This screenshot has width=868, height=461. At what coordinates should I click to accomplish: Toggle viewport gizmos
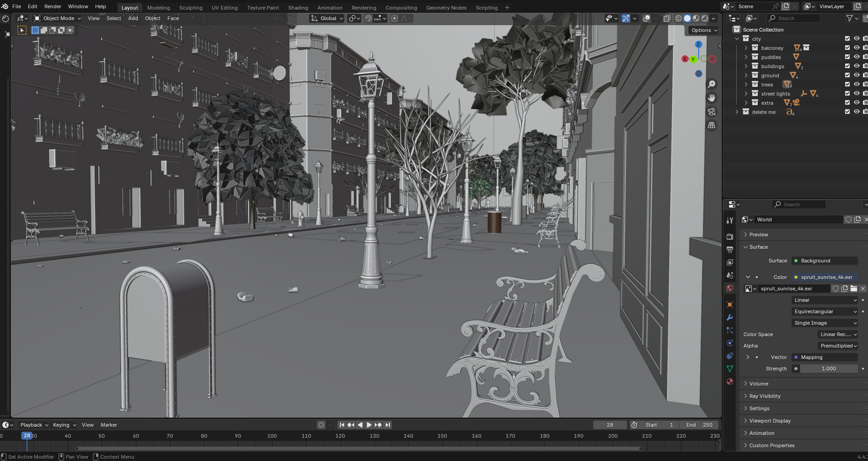625,18
